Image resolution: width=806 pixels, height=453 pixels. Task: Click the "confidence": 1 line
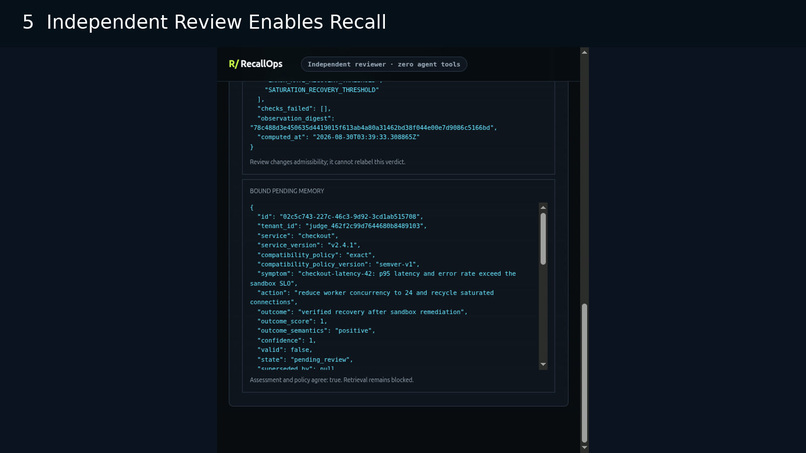point(286,340)
